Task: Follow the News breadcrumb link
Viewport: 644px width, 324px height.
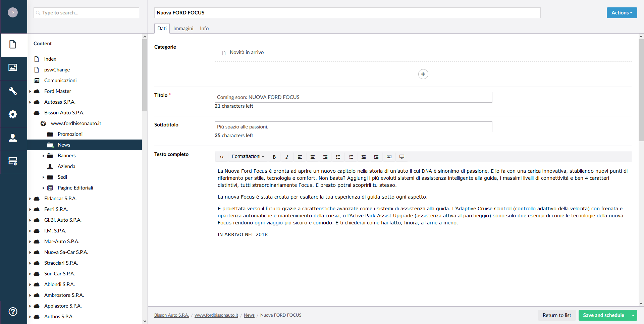Action: pos(249,315)
